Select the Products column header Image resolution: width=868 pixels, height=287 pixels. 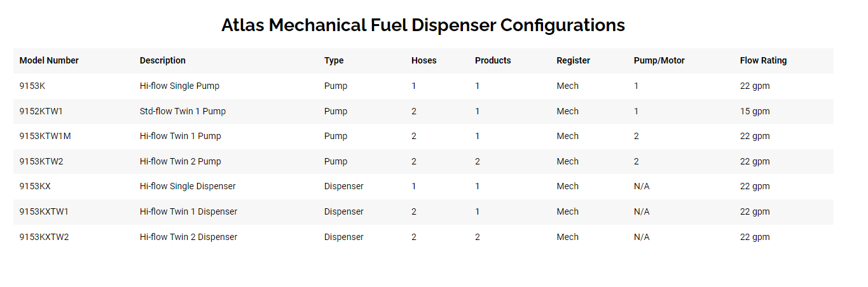tap(493, 60)
